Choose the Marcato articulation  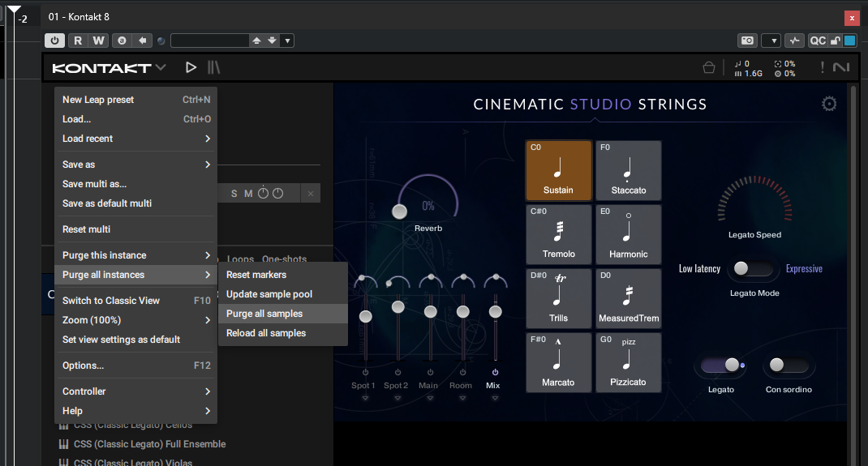558,362
